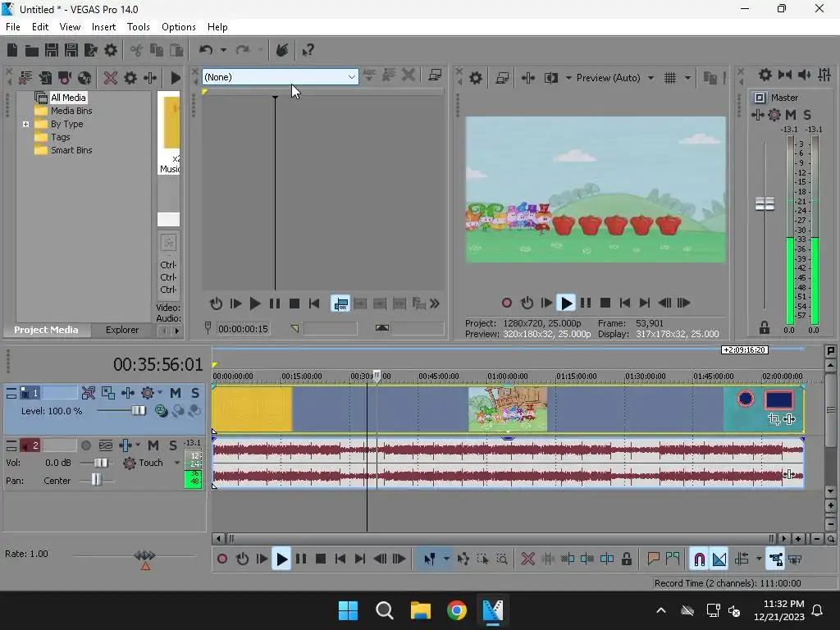Switch to the Explorer tab

(x=122, y=330)
